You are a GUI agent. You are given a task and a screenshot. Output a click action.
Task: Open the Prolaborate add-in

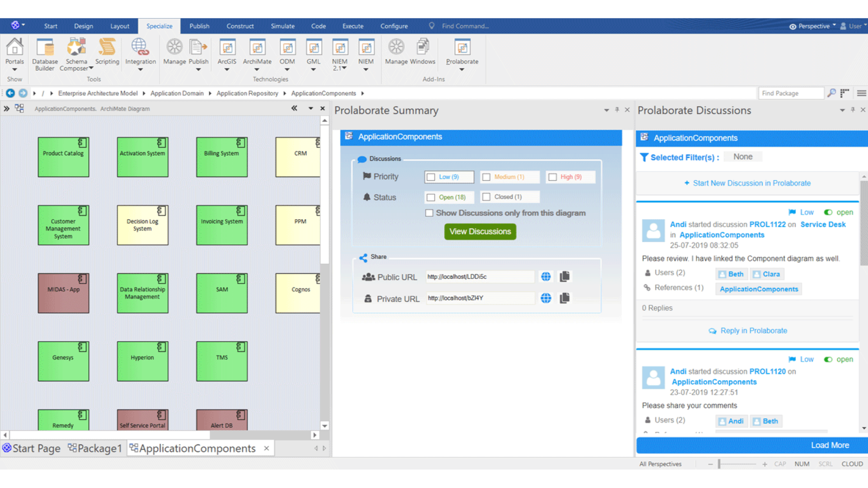tap(462, 52)
